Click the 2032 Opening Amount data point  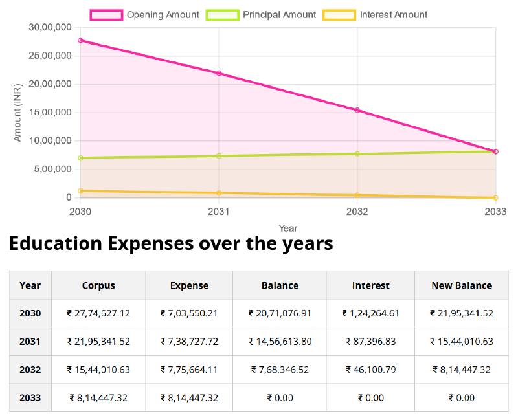coord(357,110)
